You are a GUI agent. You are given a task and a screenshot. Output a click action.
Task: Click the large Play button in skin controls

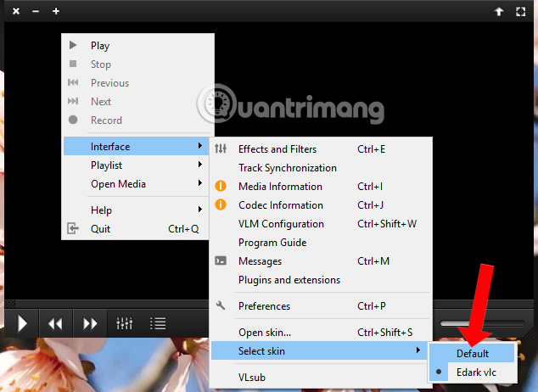click(22, 323)
